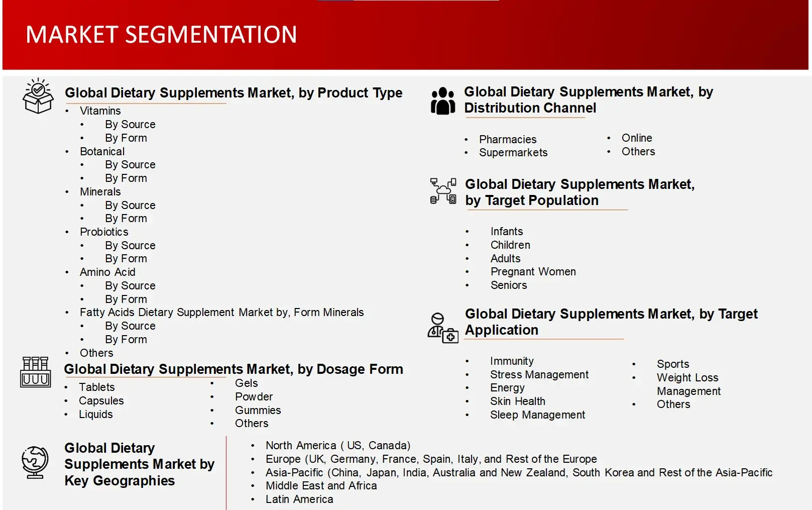Click the heading 'by Product Type'
The width and height of the screenshot is (812, 510).
click(x=234, y=93)
